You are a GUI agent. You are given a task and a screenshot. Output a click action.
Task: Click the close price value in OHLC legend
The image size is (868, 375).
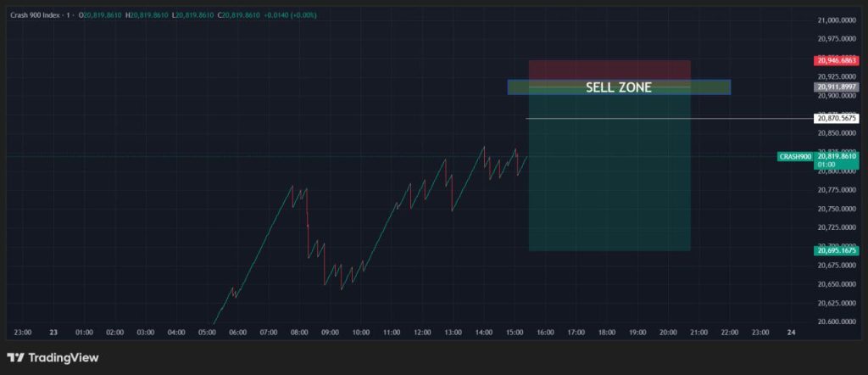241,15
